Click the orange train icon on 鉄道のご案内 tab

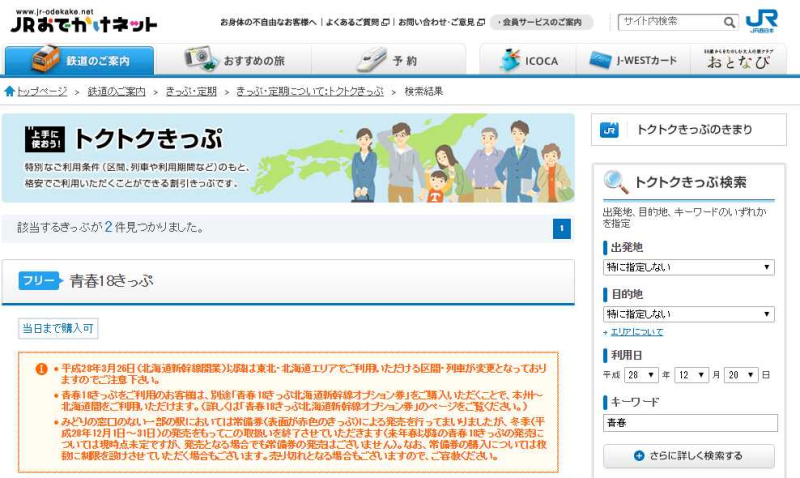click(x=45, y=59)
